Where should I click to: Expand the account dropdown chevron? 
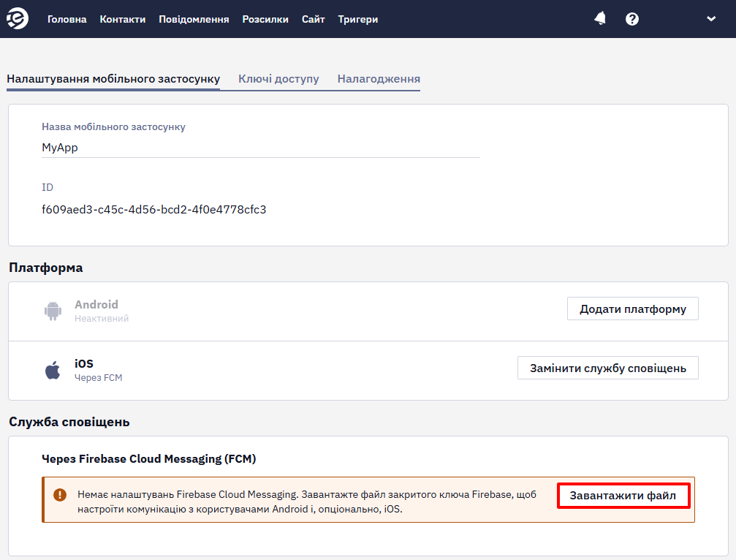[711, 19]
